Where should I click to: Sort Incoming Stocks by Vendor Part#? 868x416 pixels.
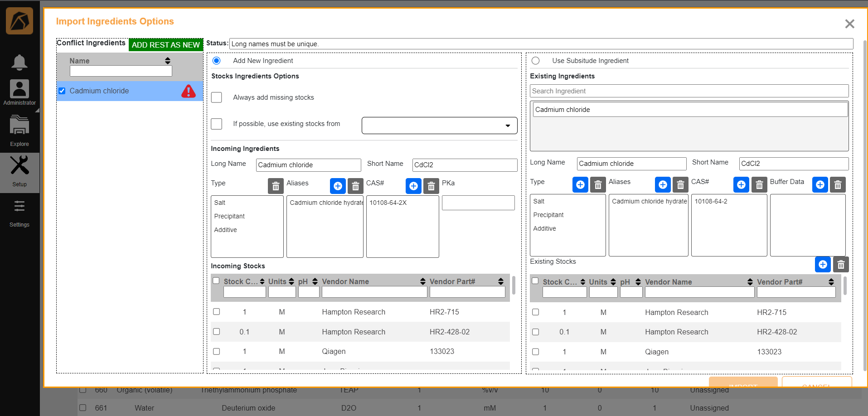pyautogui.click(x=501, y=281)
